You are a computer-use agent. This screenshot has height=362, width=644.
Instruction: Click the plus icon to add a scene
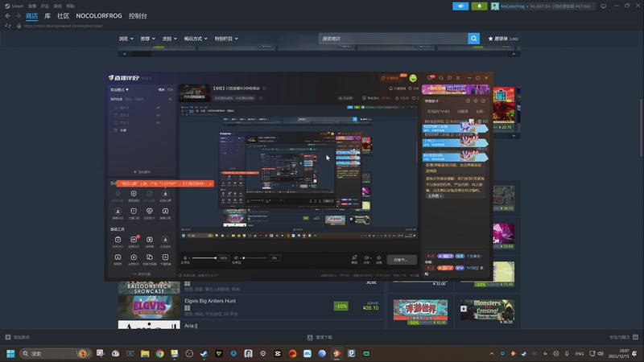pyautogui.click(x=170, y=99)
